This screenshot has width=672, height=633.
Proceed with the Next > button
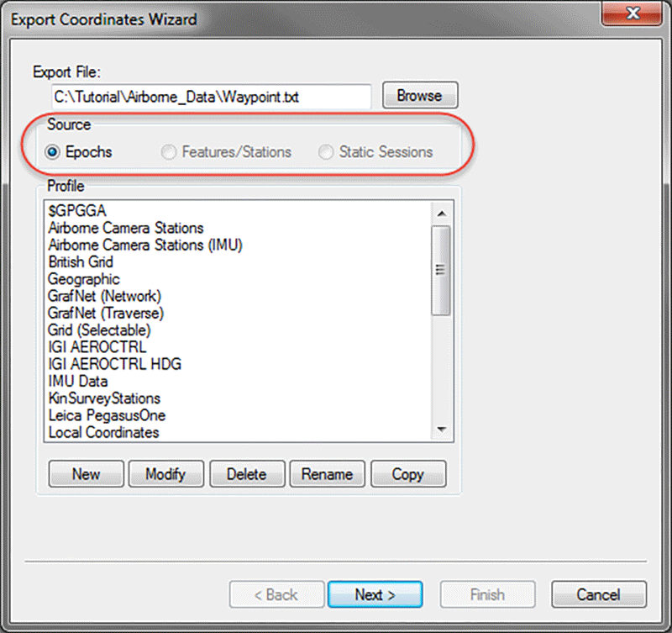point(375,594)
